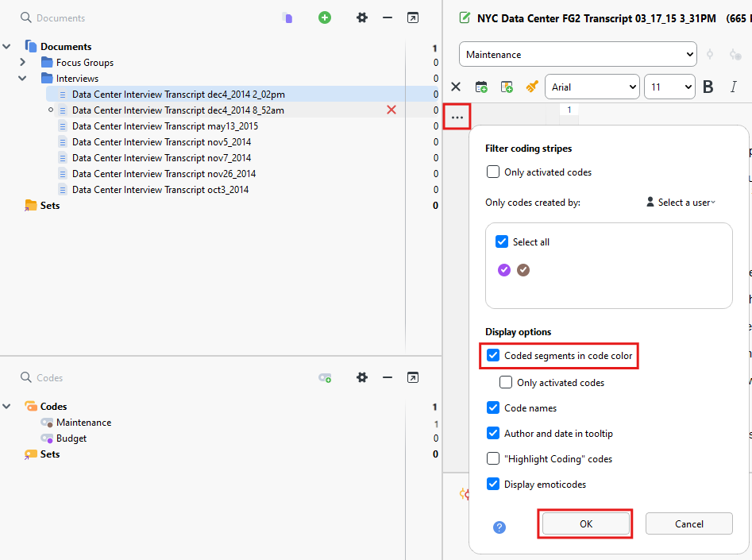Collapse the Documents root node
Screen dimensions: 752x560
[x=6, y=47]
